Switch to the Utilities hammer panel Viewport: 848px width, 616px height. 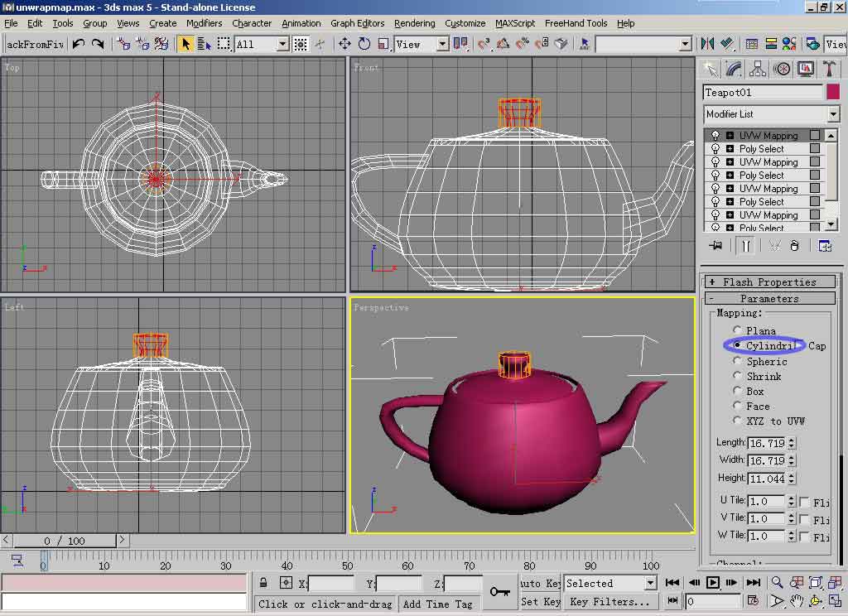point(828,69)
